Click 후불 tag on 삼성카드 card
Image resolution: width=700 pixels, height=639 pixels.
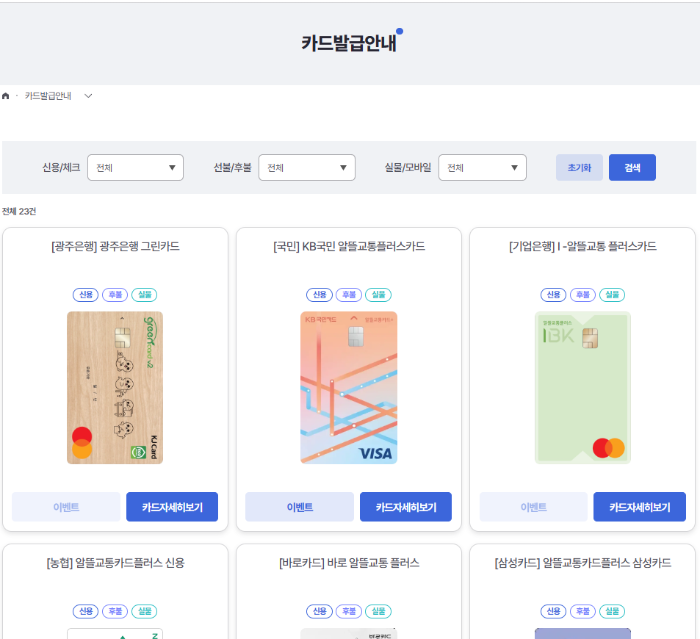pyautogui.click(x=583, y=611)
